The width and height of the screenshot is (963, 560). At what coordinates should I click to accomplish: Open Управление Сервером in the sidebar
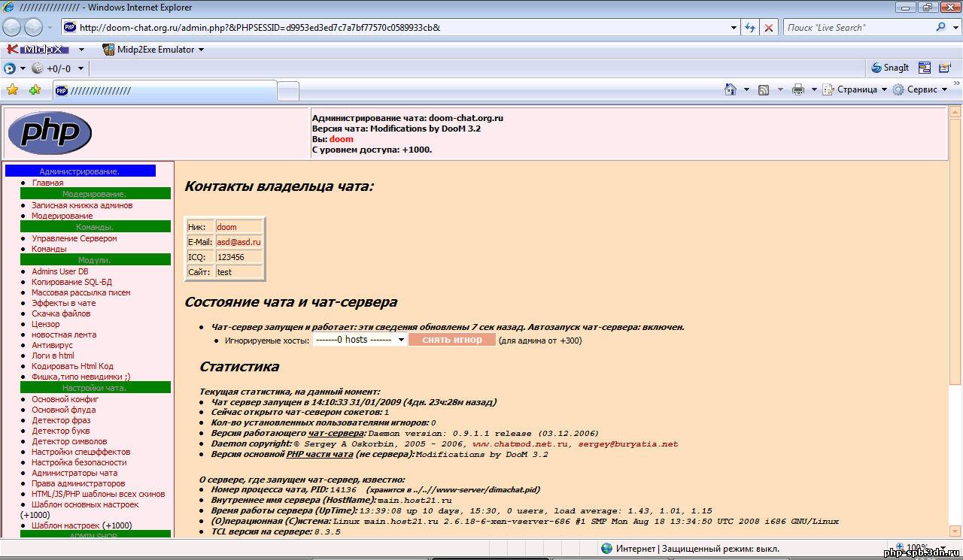point(74,238)
